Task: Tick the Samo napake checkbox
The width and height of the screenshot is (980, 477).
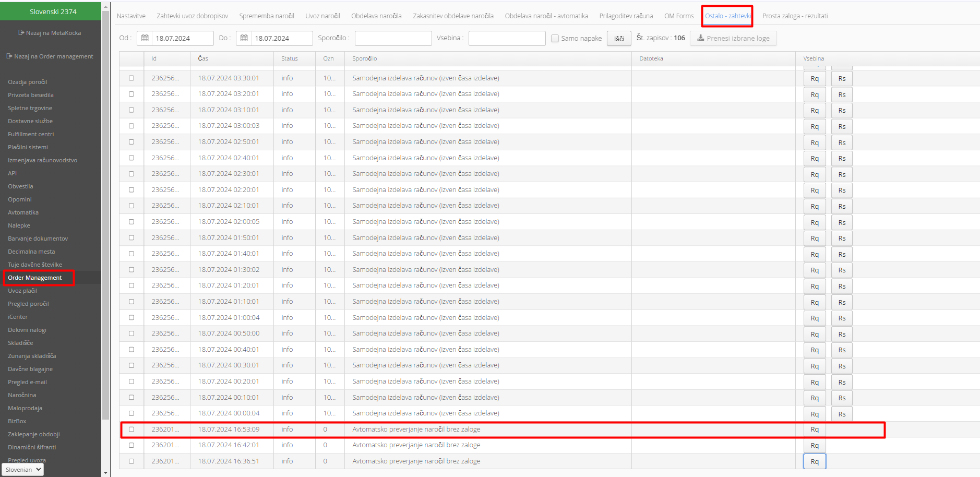Action: point(555,38)
